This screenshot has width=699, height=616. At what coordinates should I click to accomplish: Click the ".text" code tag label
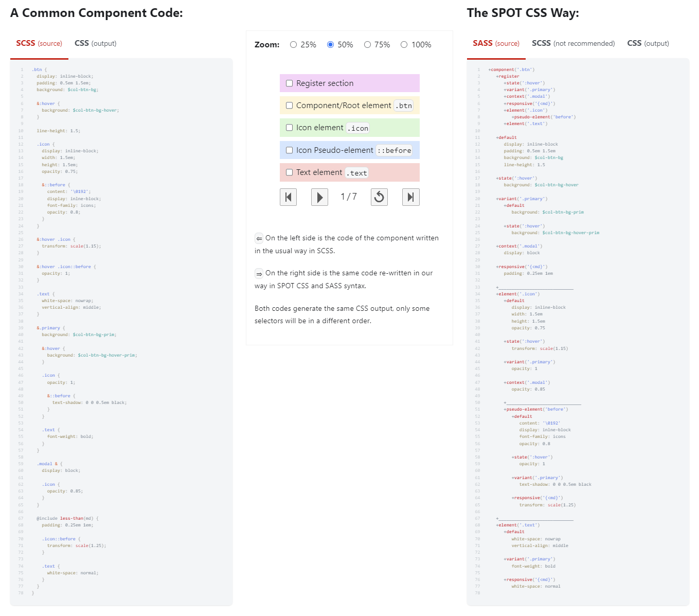click(356, 173)
